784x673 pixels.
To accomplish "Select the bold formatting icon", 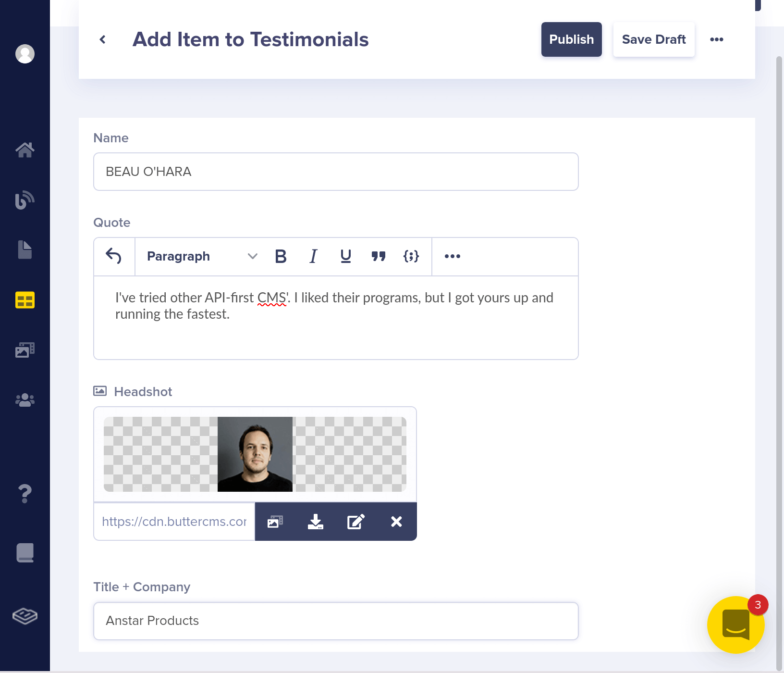I will [x=281, y=256].
